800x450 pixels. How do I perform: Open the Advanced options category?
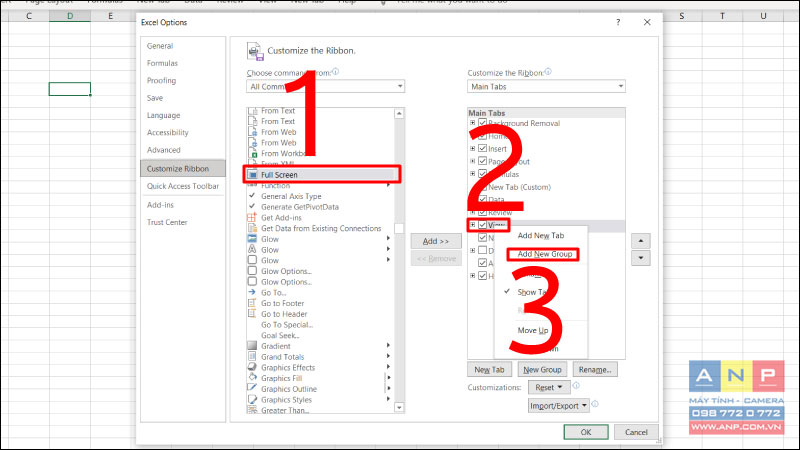tap(163, 150)
